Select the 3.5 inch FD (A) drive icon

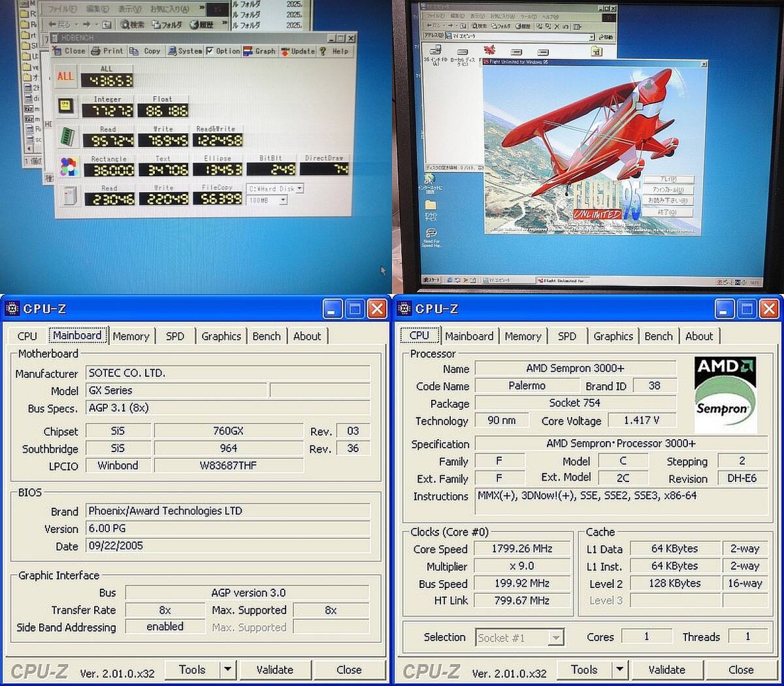click(x=435, y=51)
